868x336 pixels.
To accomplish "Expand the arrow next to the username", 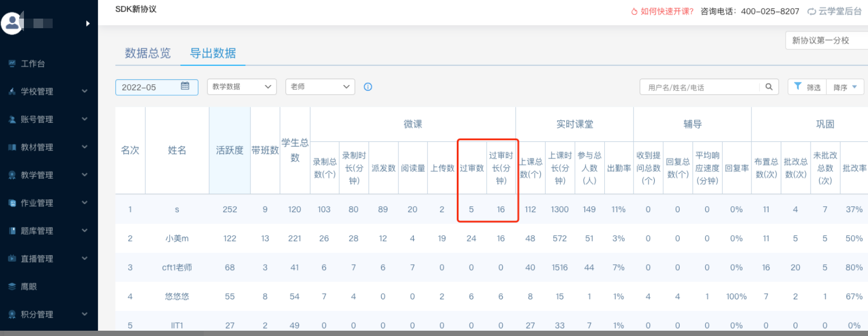I will tap(88, 23).
